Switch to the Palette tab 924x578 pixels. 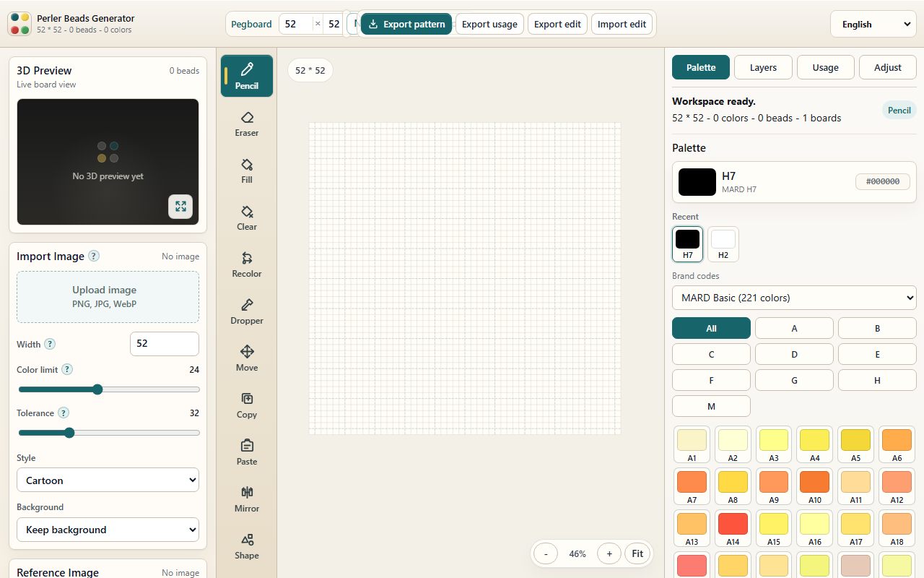point(701,67)
